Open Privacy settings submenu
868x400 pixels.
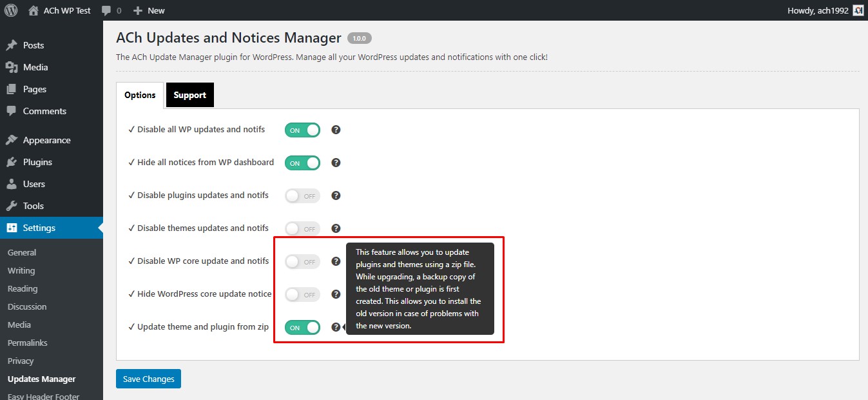[21, 361]
